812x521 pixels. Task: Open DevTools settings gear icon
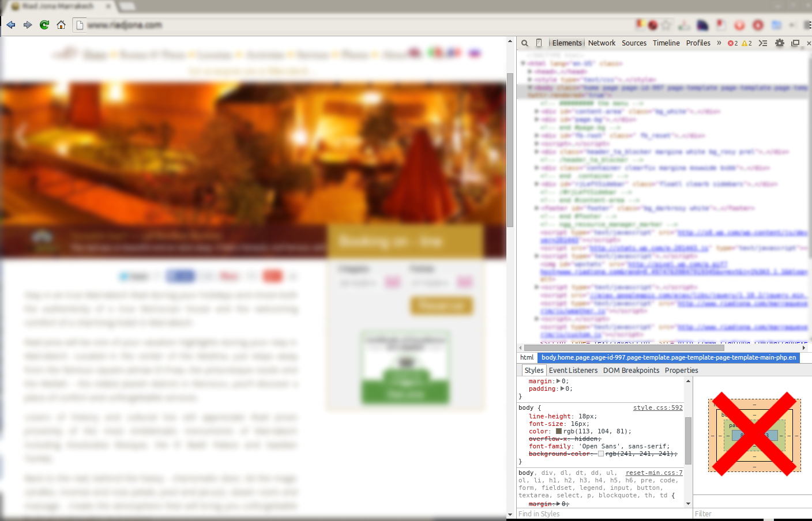[780, 43]
